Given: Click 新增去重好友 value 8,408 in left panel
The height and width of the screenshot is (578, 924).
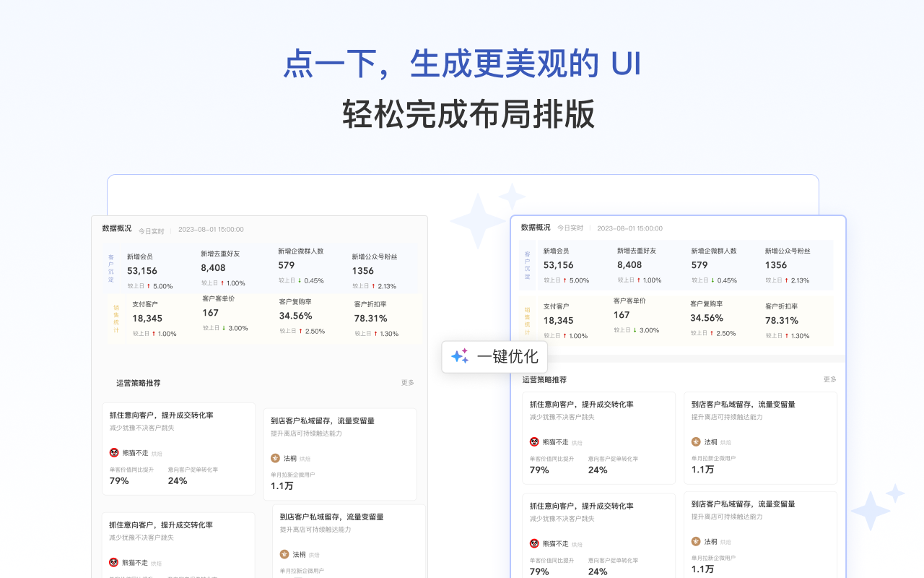Looking at the screenshot, I should click(214, 268).
